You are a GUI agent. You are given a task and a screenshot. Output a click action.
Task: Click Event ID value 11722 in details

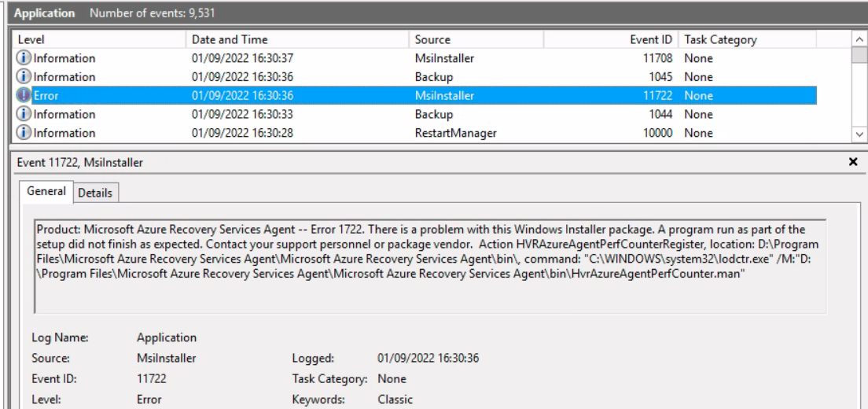coord(152,379)
